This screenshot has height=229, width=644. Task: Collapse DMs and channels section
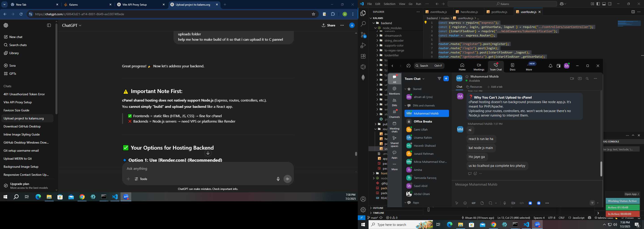tap(406, 106)
